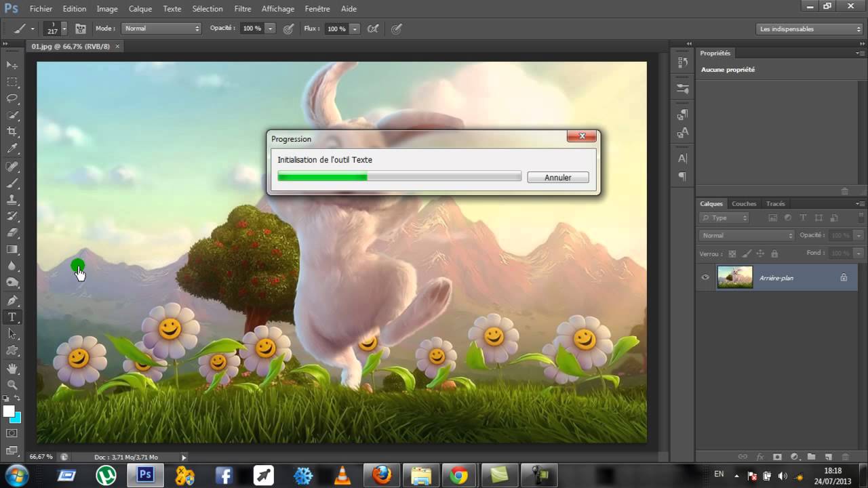Reset default foreground and background colors

click(7, 399)
